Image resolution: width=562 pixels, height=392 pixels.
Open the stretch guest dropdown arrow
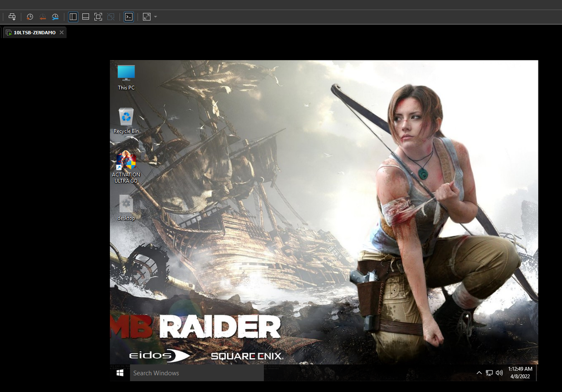[x=155, y=17]
